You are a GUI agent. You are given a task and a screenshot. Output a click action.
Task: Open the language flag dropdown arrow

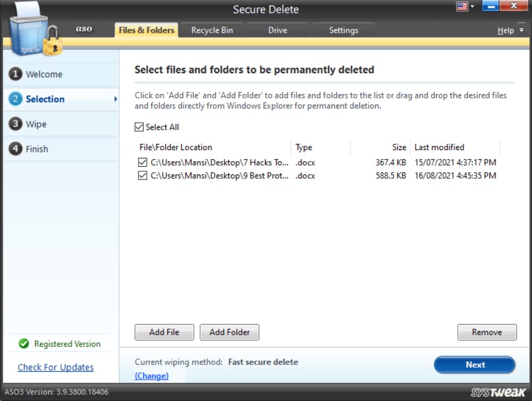[x=472, y=7]
